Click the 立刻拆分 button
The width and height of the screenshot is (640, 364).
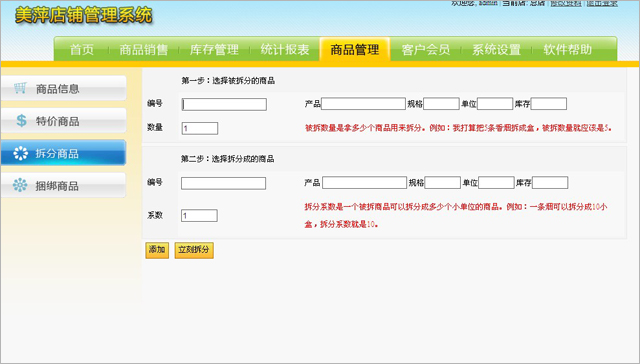194,250
